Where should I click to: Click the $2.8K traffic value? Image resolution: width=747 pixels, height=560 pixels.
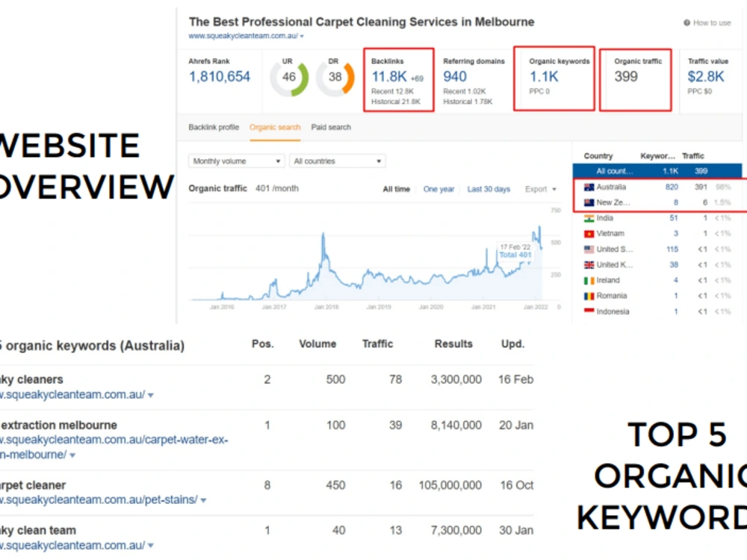(x=706, y=77)
